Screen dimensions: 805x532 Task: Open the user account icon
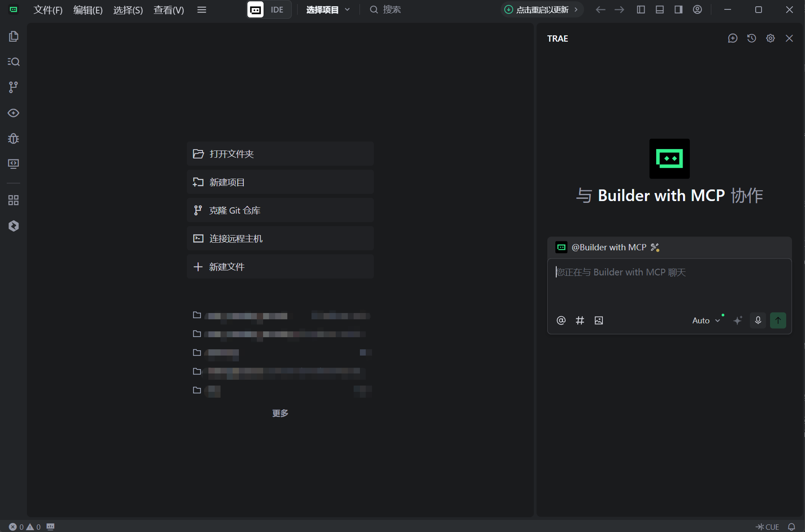pyautogui.click(x=697, y=9)
